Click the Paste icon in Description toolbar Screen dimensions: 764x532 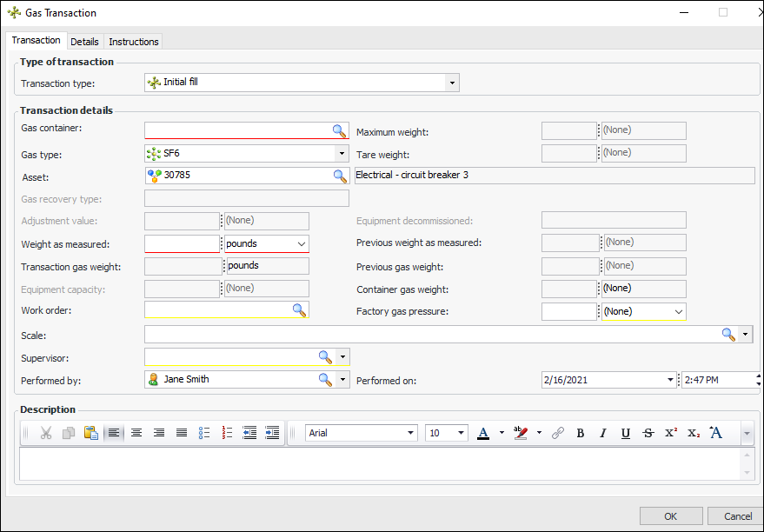pos(90,433)
